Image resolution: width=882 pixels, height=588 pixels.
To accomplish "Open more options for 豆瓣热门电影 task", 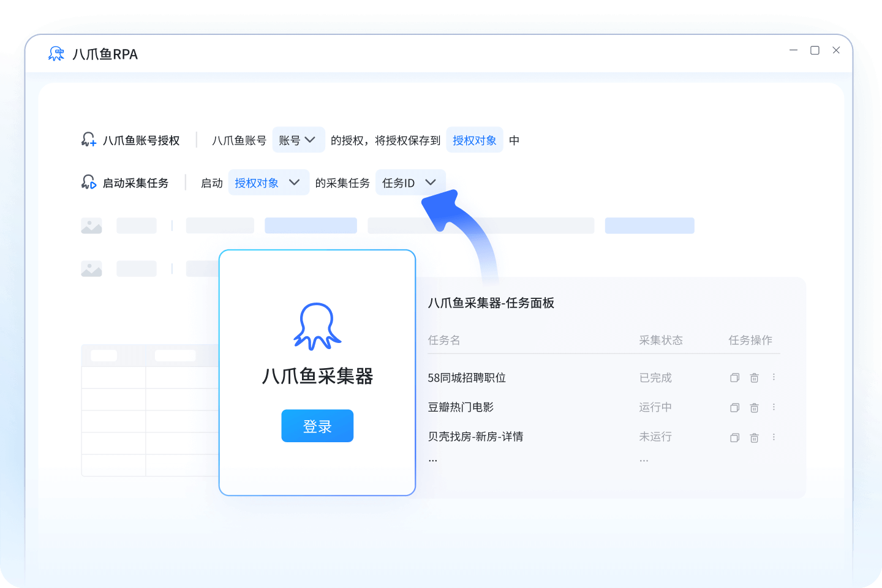I will 774,407.
